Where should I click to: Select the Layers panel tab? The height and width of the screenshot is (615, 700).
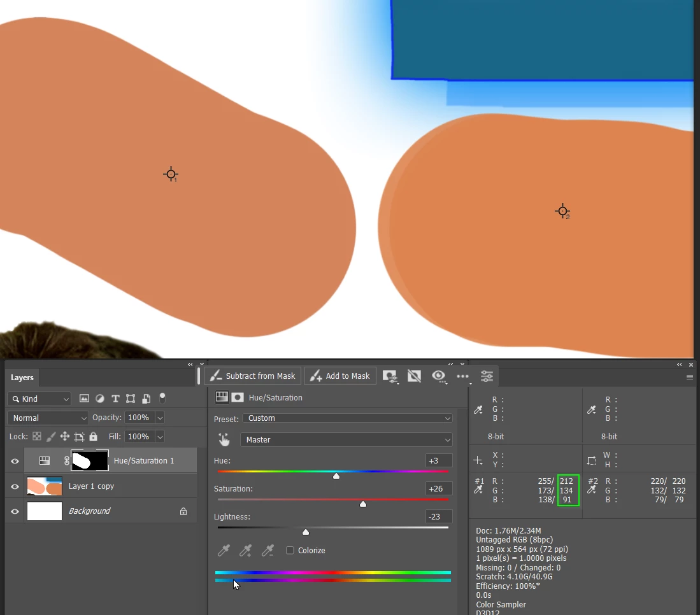22,378
